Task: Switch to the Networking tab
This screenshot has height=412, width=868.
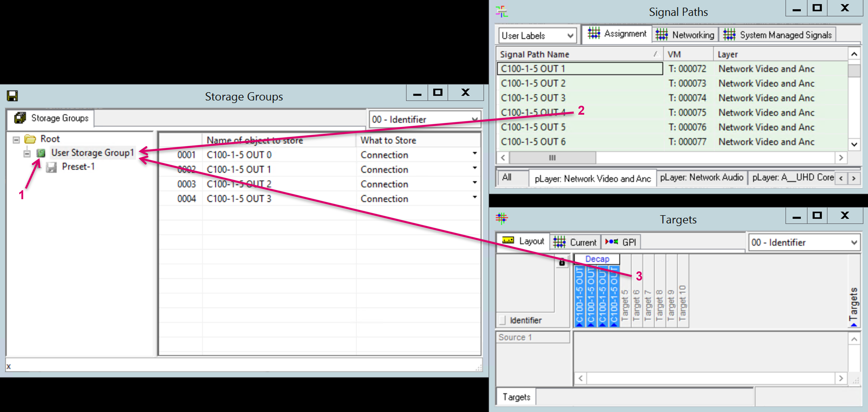Action: coord(685,35)
